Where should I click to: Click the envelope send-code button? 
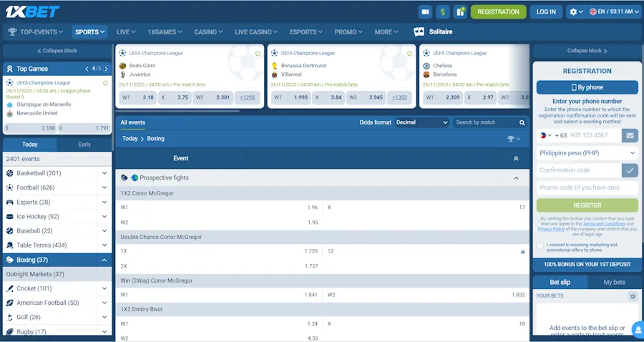click(x=630, y=135)
